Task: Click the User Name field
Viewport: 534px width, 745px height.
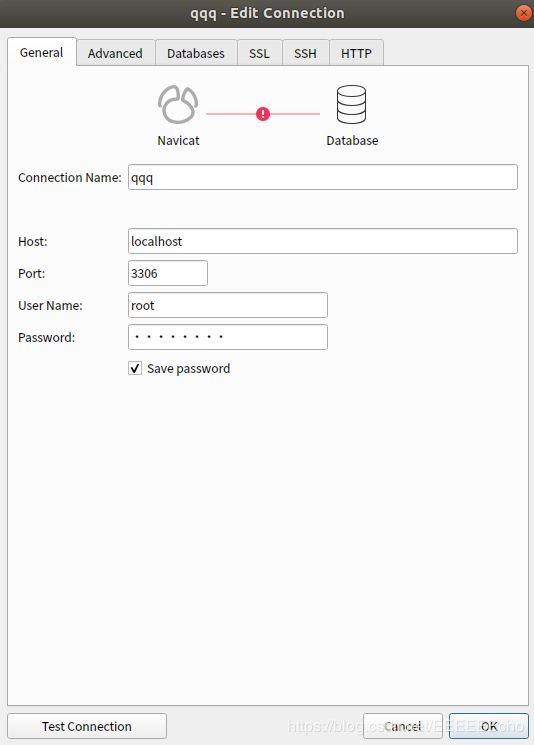Action: (228, 305)
